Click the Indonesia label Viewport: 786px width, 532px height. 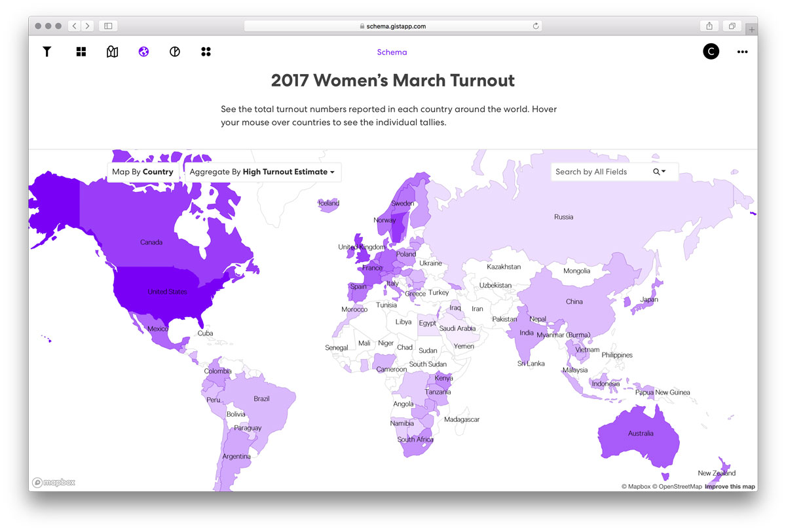point(606,384)
